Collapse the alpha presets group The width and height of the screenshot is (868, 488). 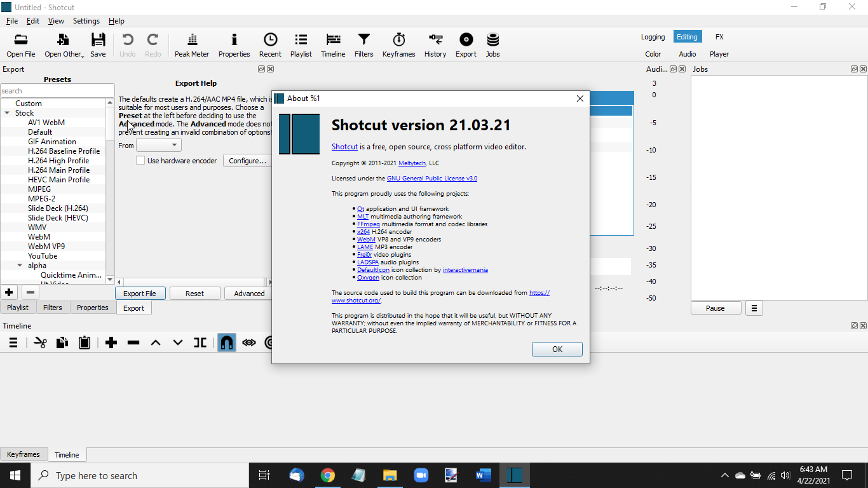tap(20, 266)
